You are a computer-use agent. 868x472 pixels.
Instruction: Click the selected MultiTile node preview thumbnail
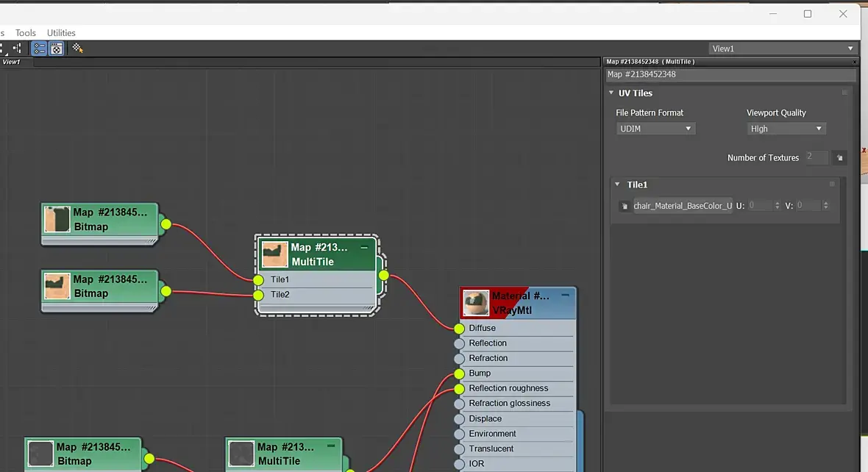click(275, 254)
